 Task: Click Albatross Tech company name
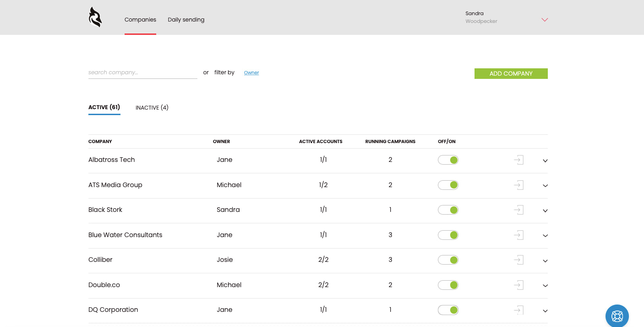click(112, 160)
